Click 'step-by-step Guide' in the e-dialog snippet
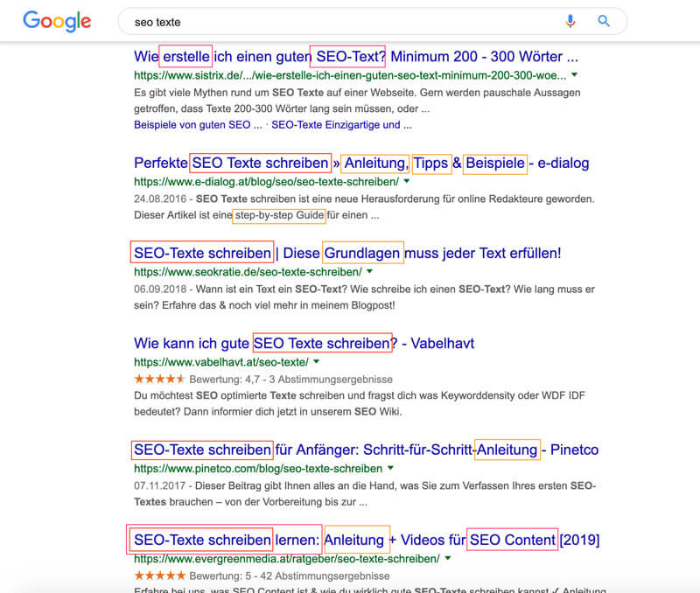 [279, 215]
